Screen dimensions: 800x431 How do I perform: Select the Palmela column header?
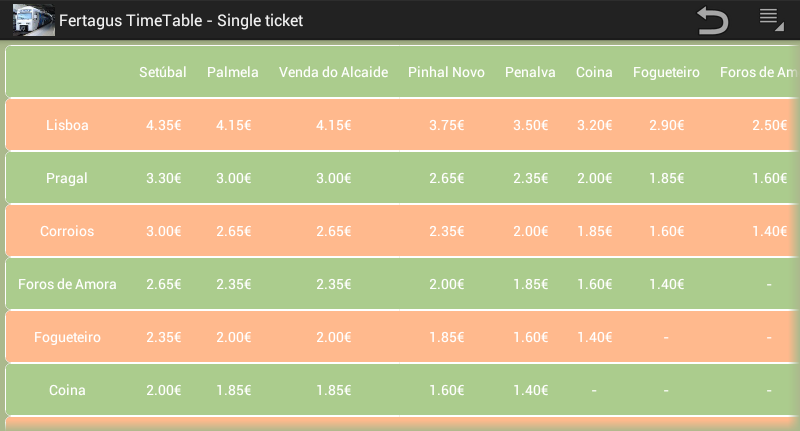(233, 72)
